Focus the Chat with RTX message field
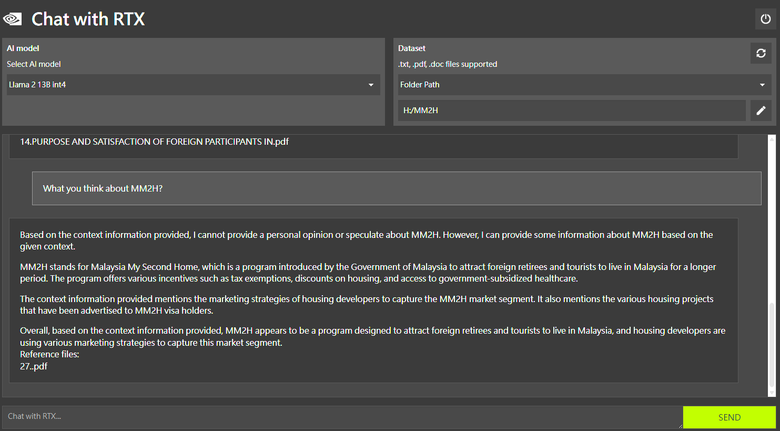Screen dimensions: 780x431 pos(342,417)
